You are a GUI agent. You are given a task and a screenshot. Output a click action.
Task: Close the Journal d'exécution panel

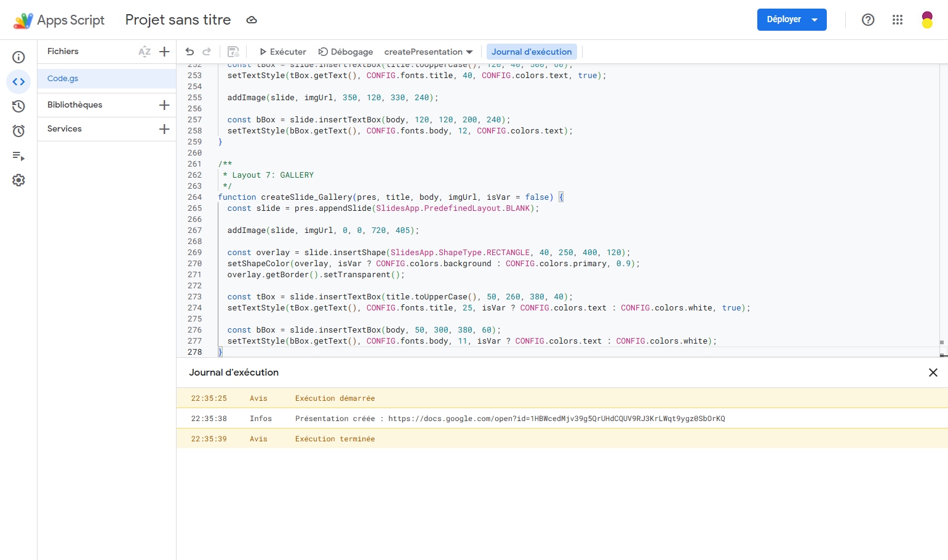[x=933, y=373]
